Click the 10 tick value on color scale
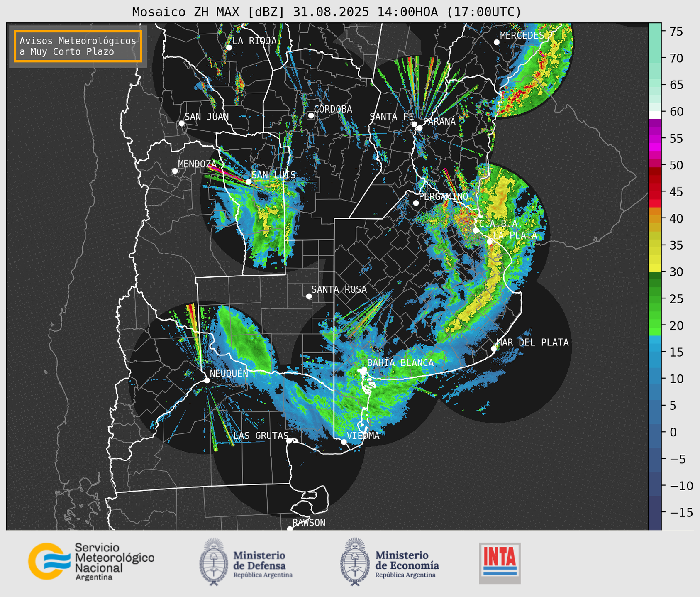 coord(676,379)
